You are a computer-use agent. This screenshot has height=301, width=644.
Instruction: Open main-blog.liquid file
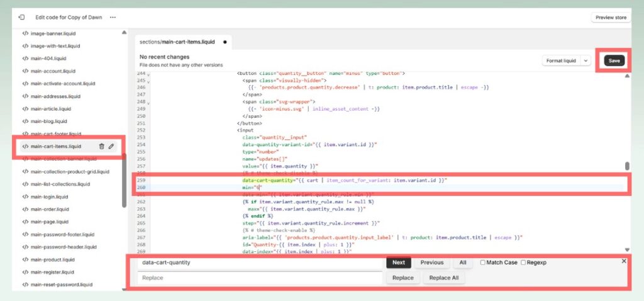(49, 122)
